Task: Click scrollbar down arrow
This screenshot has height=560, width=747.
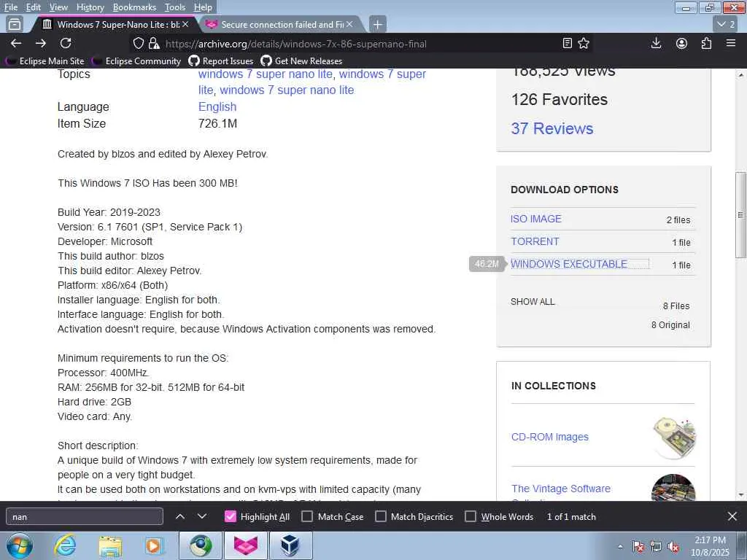Action: click(741, 495)
